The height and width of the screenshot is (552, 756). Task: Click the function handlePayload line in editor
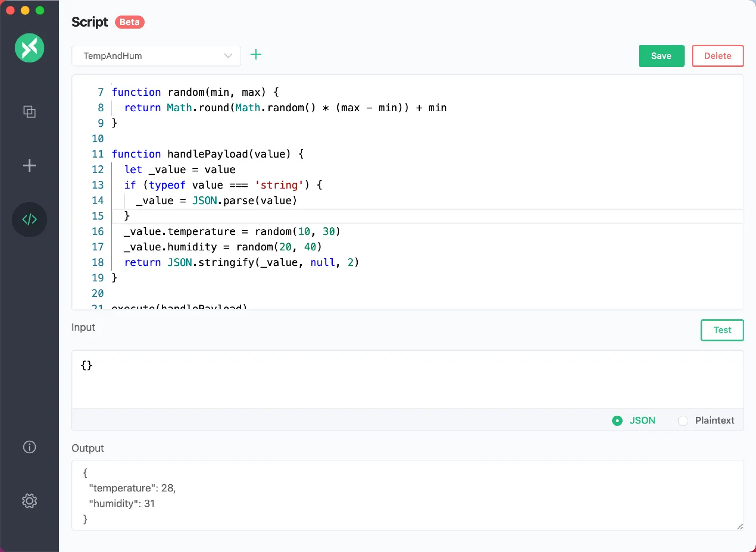(207, 154)
